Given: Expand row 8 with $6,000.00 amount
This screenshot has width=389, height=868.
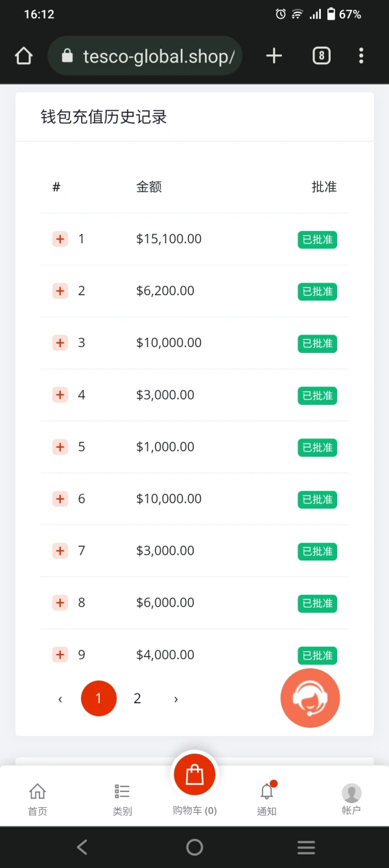Looking at the screenshot, I should 60,603.
